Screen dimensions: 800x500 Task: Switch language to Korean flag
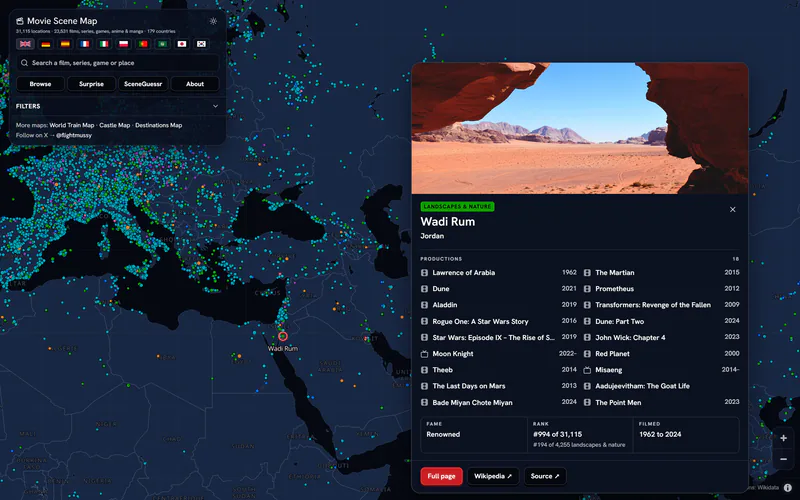(202, 44)
